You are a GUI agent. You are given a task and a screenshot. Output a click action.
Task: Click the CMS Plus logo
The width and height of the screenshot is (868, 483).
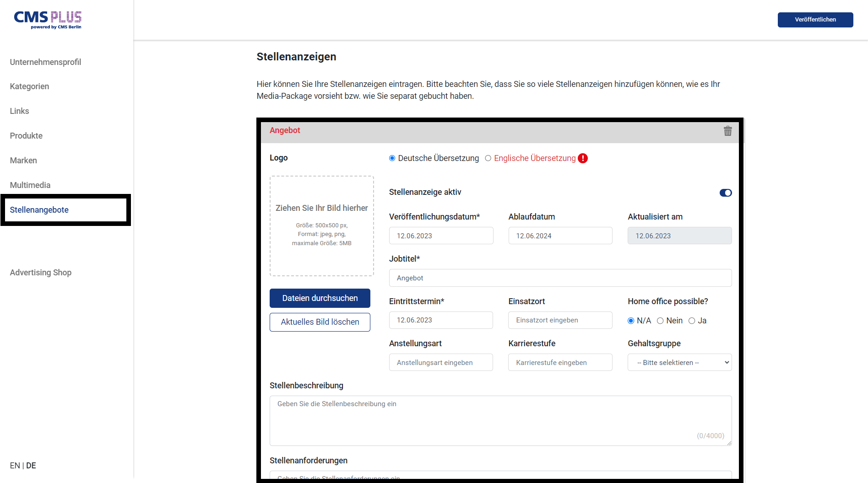click(x=48, y=20)
